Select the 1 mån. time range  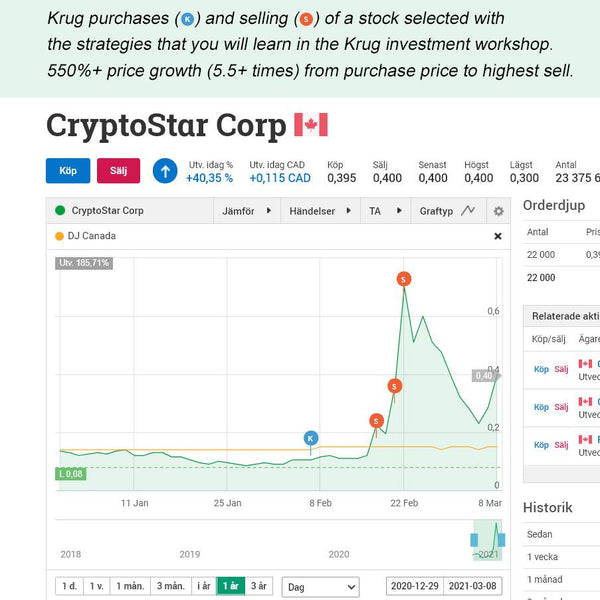coord(130,586)
